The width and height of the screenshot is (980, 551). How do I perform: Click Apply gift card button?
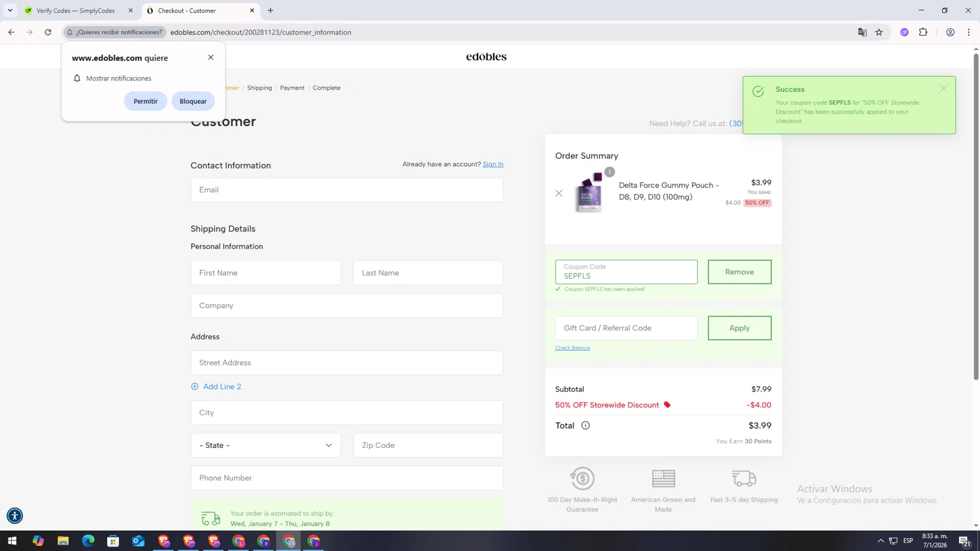tap(740, 328)
